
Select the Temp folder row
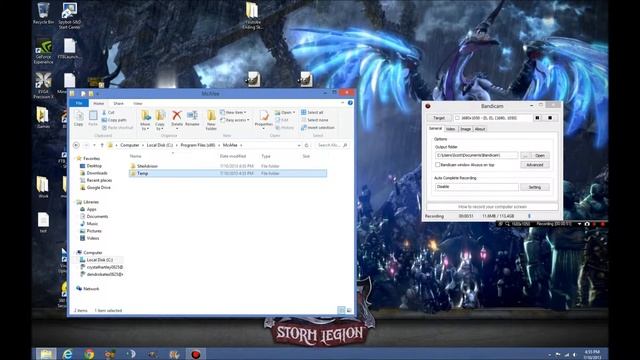pos(228,173)
